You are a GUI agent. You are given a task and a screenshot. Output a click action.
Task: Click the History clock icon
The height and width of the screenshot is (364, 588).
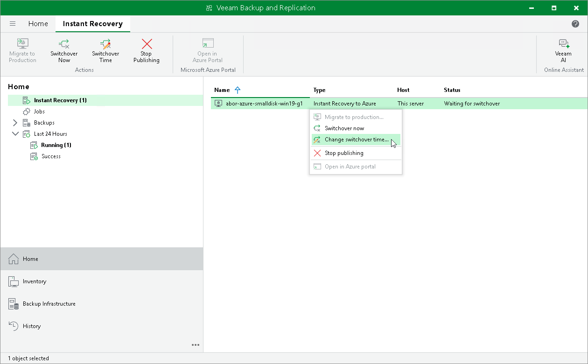[x=14, y=326]
